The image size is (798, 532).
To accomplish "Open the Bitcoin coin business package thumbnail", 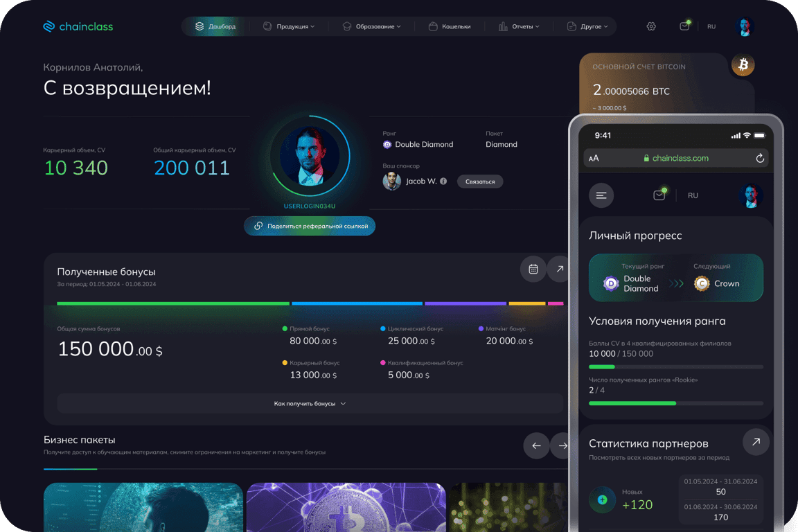I will [x=346, y=507].
